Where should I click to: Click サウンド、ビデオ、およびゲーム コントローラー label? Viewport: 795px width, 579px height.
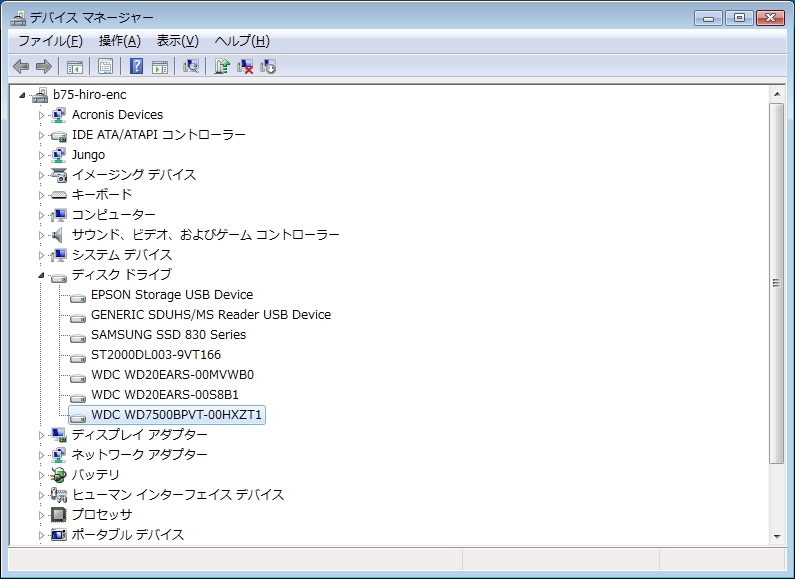click(x=205, y=235)
